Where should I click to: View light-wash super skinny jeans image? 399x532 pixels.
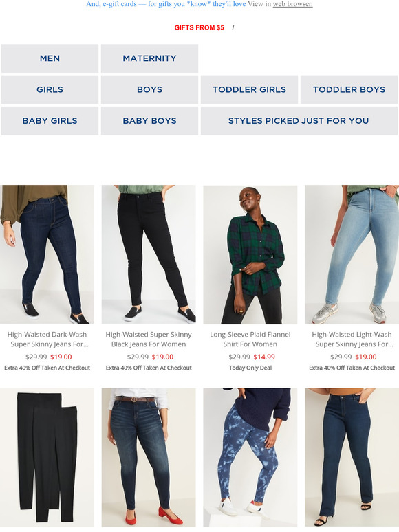tap(352, 254)
